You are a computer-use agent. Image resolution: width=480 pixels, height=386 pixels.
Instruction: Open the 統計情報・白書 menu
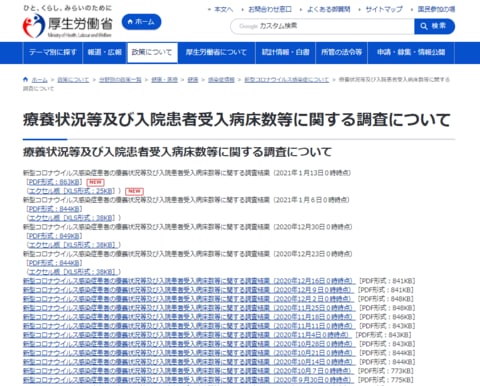(x=285, y=52)
